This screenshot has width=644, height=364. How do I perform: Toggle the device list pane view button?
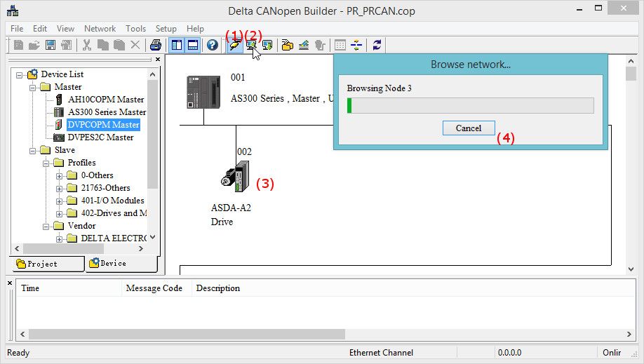tap(177, 46)
